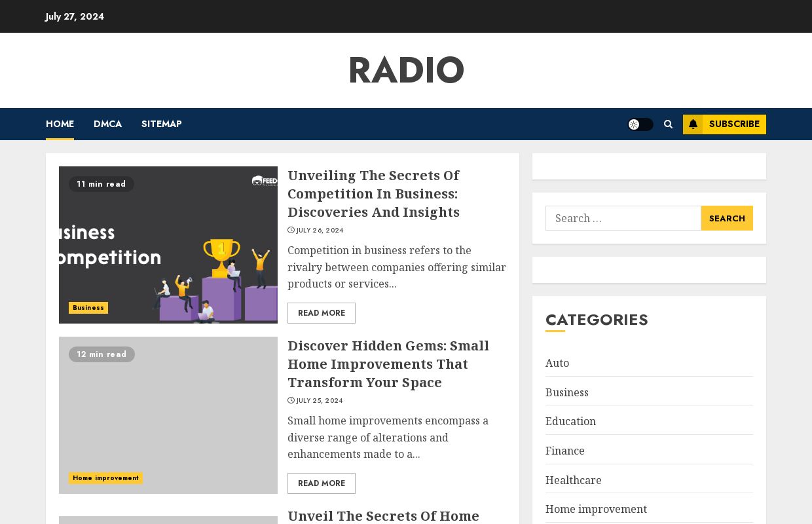
Task: Click the search magnifier icon in navbar
Action: pos(668,124)
